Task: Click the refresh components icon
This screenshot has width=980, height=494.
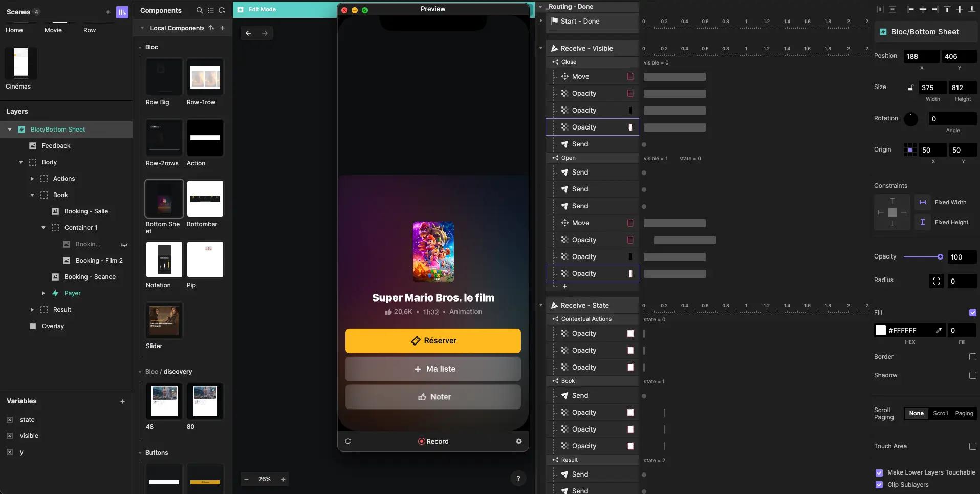Action: (x=222, y=10)
